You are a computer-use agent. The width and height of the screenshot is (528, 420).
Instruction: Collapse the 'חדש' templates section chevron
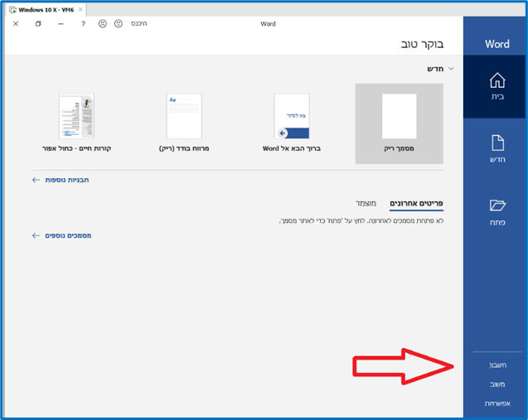click(452, 69)
